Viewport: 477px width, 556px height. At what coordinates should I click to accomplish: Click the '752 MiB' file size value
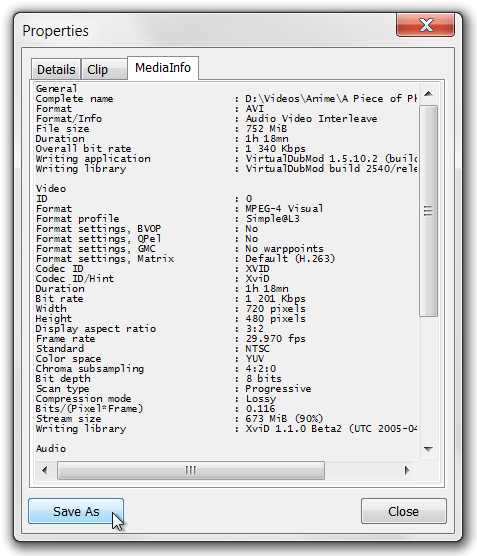266,128
